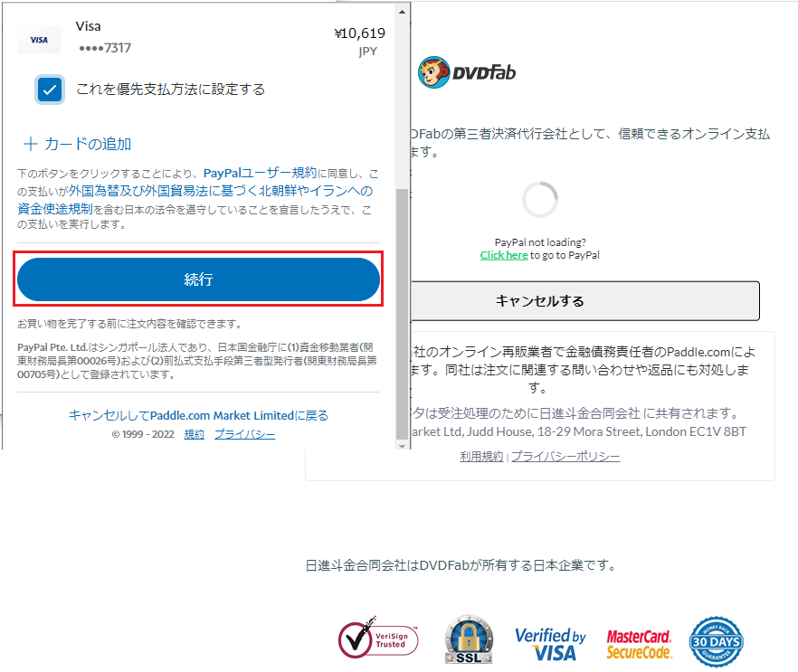Click the DVDFab logo
Screen dimensions: 798x672
[467, 72]
